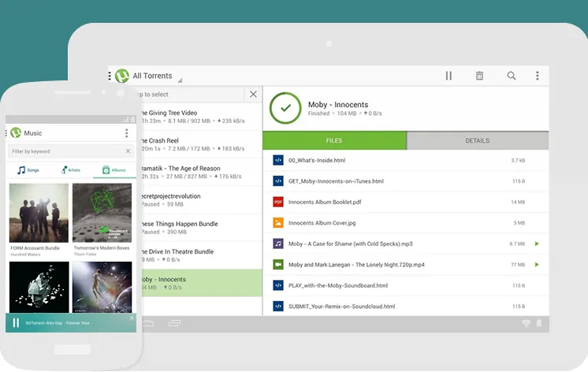Click the uTorrent logo beside All Torrents
This screenshot has width=588, height=372.
pyautogui.click(x=122, y=76)
